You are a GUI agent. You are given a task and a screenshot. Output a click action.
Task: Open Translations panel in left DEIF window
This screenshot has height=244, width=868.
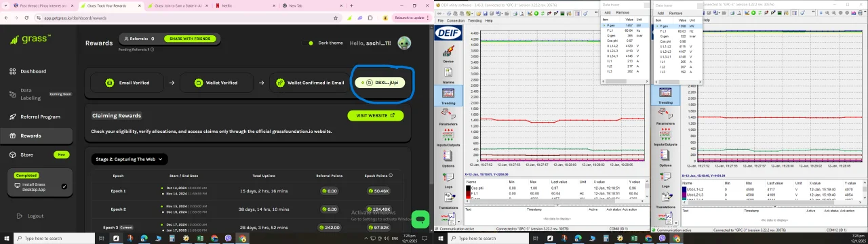pyautogui.click(x=448, y=201)
